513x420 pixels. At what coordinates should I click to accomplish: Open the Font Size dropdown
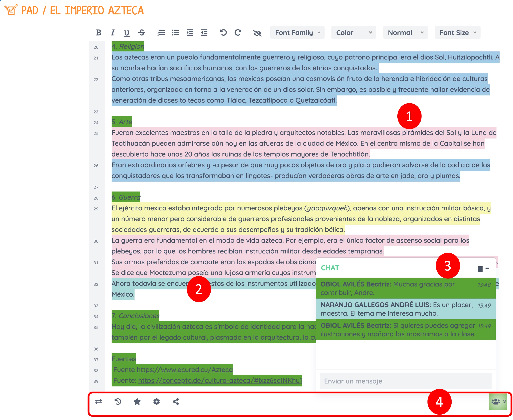click(457, 32)
